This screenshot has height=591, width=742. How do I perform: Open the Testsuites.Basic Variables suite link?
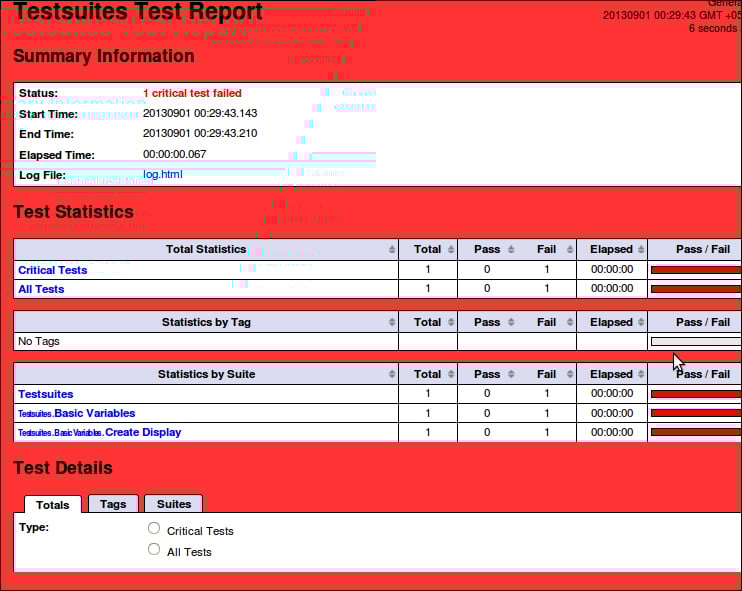(77, 413)
